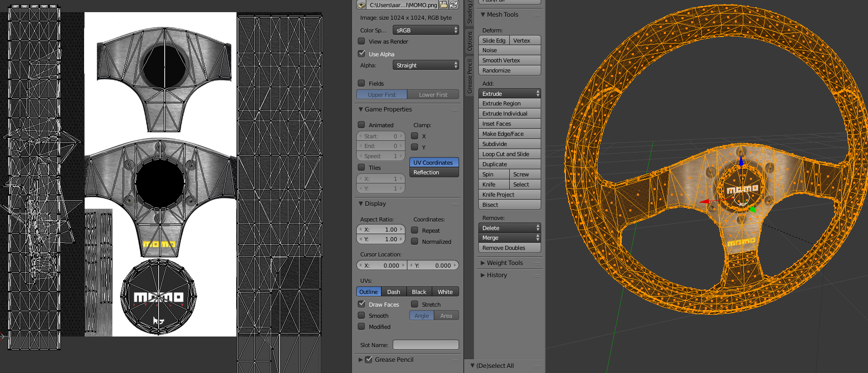Switch to the Shading tab
This screenshot has width=868, height=373.
(x=469, y=12)
